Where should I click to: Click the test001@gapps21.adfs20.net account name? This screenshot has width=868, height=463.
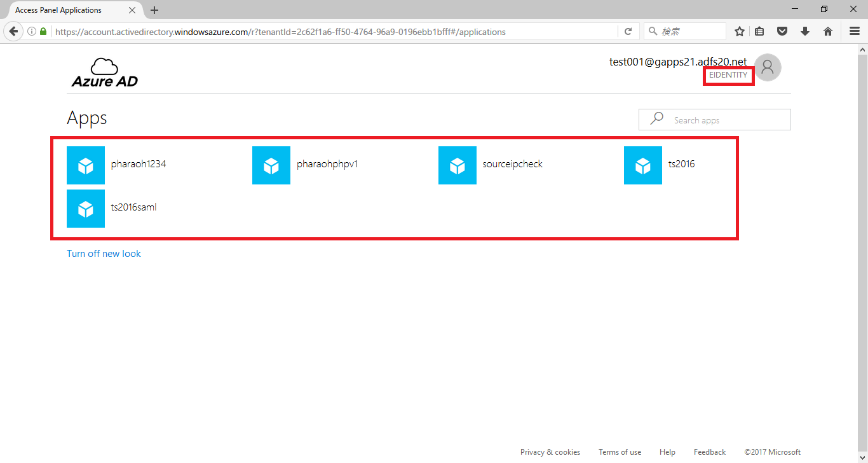[678, 62]
